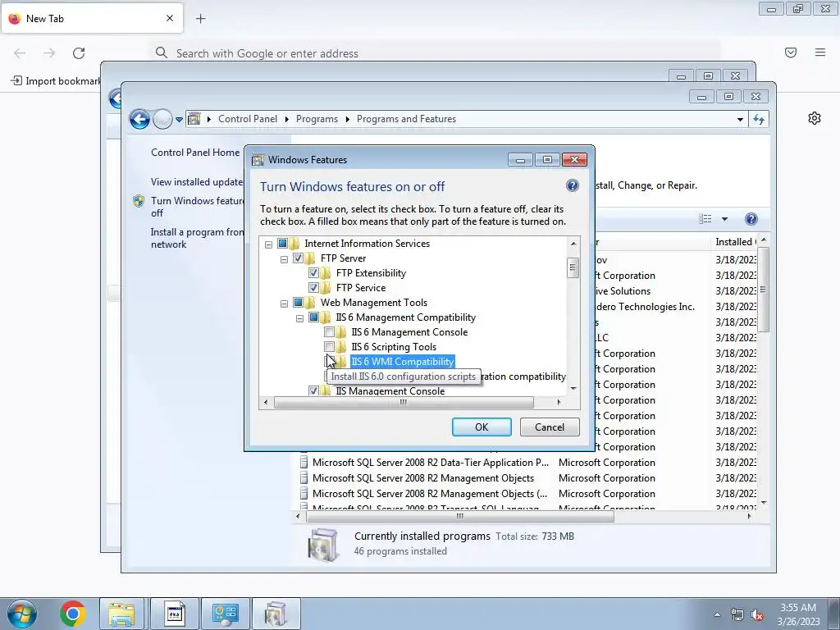
Task: Click the Save to Pocket icon
Action: 791,52
